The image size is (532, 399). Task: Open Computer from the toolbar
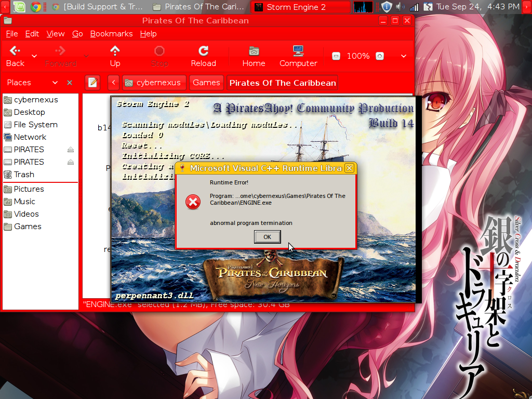point(298,56)
